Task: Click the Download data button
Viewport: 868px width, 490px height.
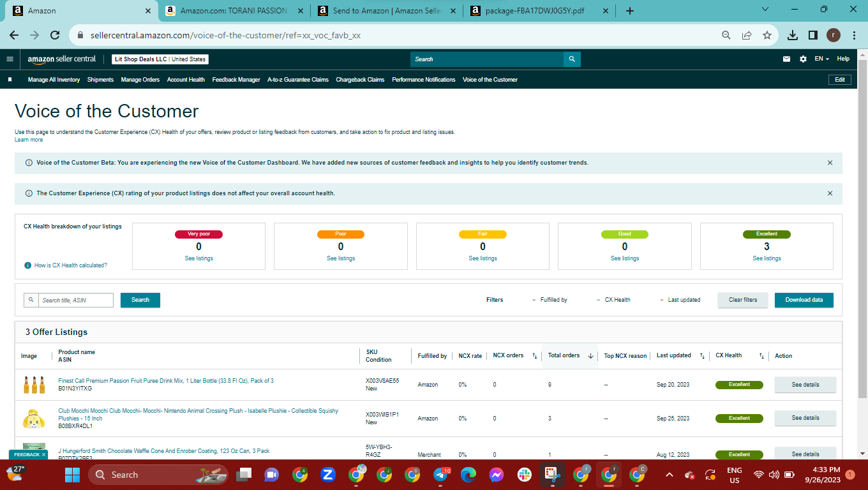Action: point(804,300)
